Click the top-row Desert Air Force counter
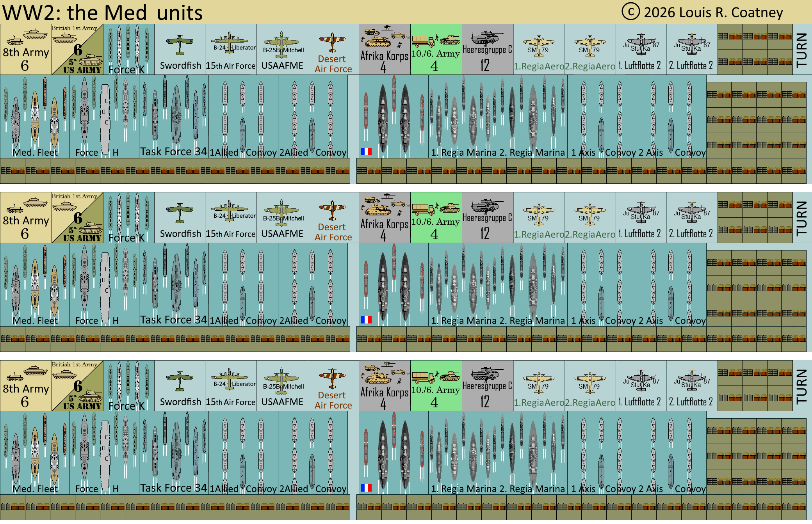Viewport: 812px width, 524px height. pyautogui.click(x=333, y=50)
